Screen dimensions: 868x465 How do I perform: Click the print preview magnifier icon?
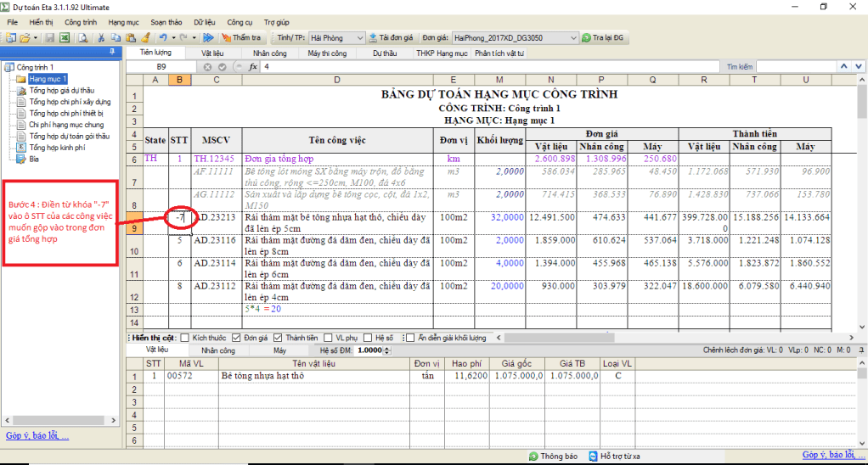coord(82,38)
